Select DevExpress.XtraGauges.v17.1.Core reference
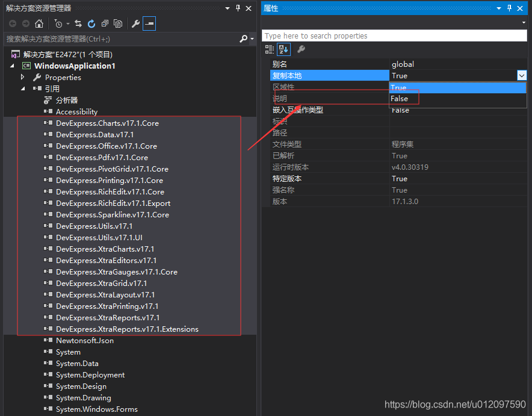 point(117,272)
